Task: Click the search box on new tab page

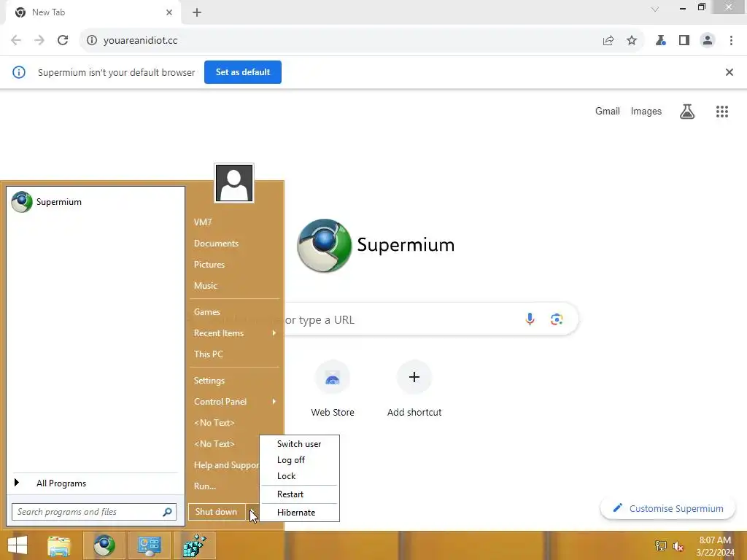Action: coord(431,319)
